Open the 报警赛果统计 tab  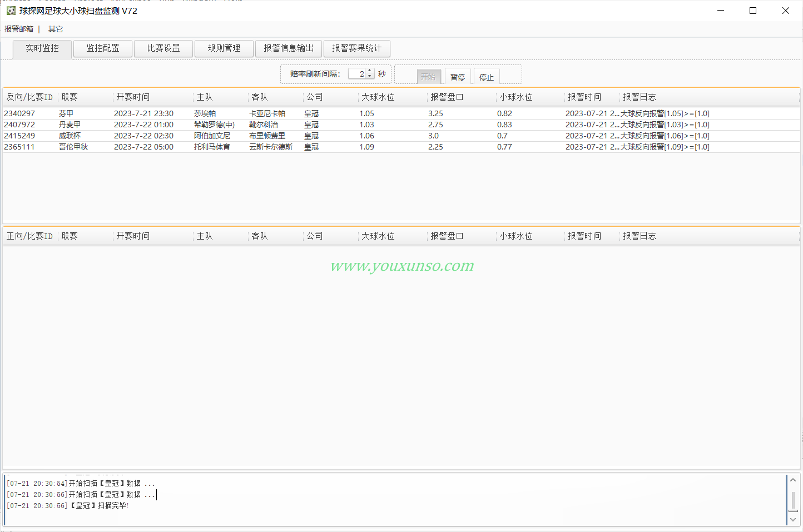[x=356, y=48]
